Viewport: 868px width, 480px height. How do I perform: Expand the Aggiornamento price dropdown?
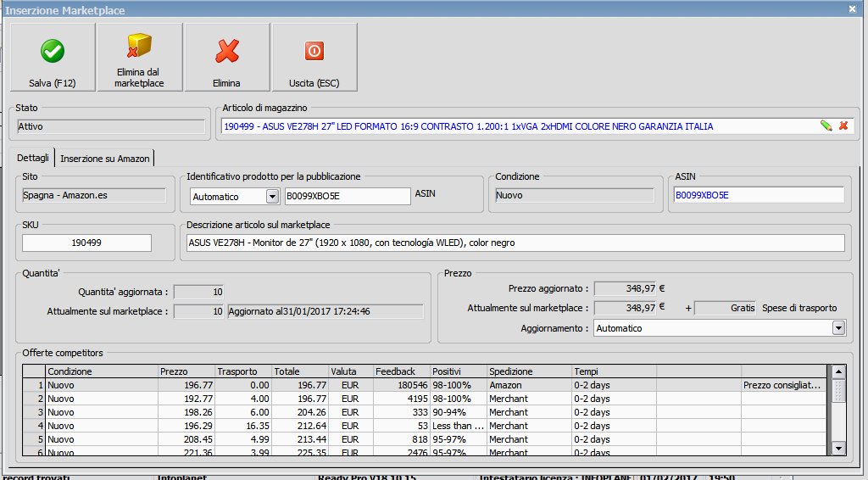click(x=838, y=327)
